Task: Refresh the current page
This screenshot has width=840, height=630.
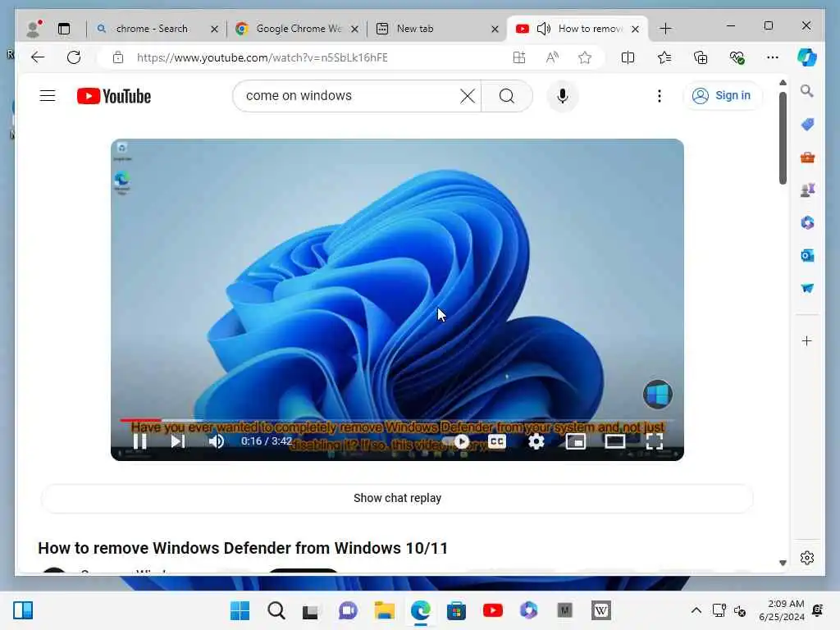Action: point(74,57)
